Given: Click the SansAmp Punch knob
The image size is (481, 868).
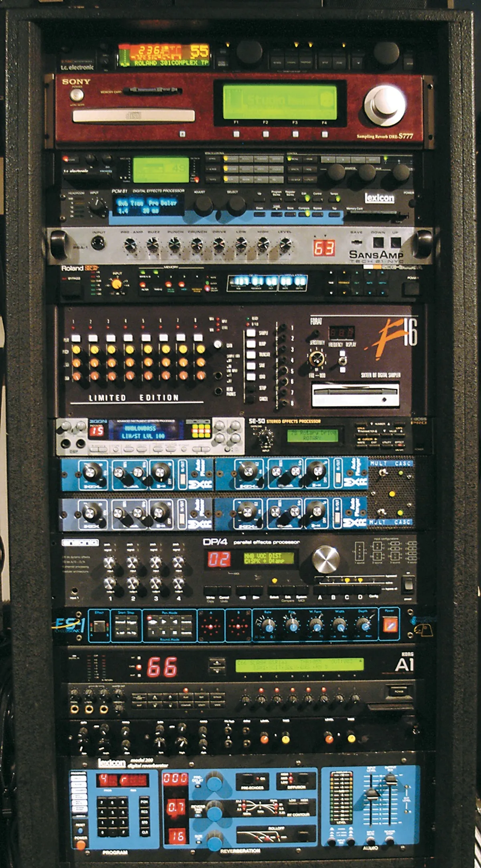Looking at the screenshot, I should [x=174, y=244].
